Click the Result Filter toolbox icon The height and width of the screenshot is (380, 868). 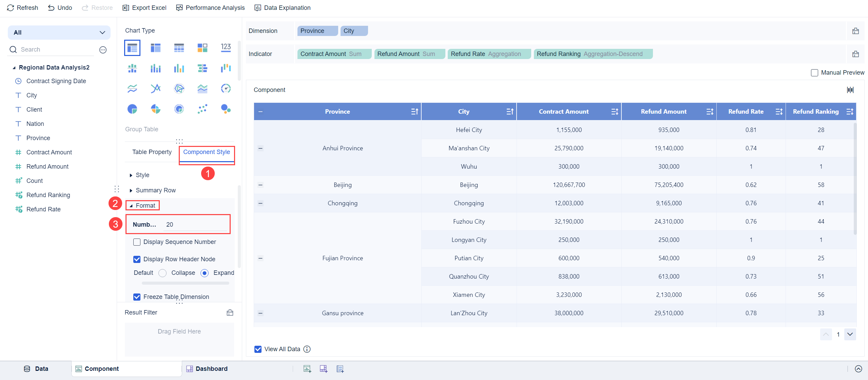point(230,312)
